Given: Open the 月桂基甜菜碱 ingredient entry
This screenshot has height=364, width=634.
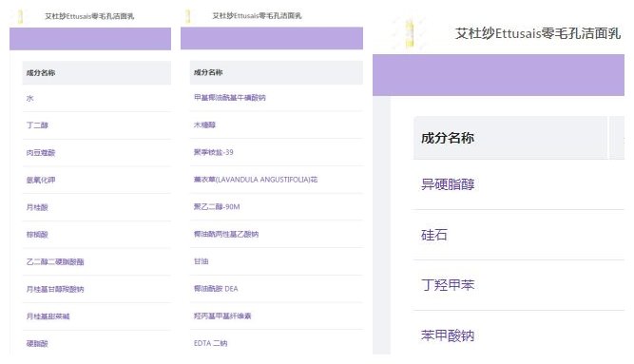Looking at the screenshot, I should pyautogui.click(x=48, y=316).
